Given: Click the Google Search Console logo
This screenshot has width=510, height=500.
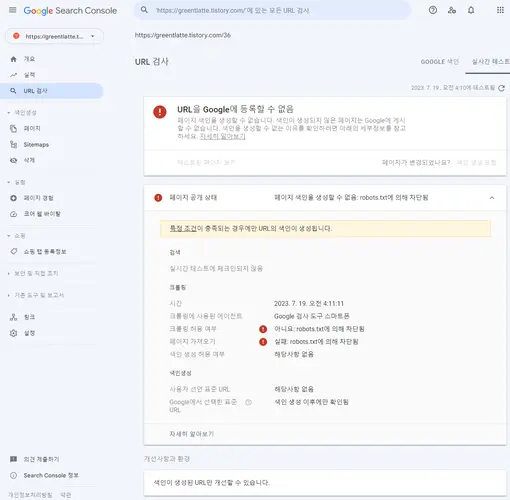Looking at the screenshot, I should (x=70, y=11).
